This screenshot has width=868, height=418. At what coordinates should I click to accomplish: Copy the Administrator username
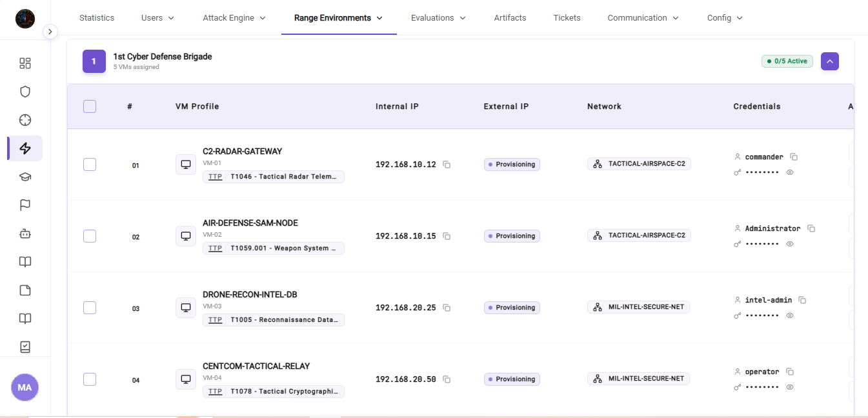[811, 228]
